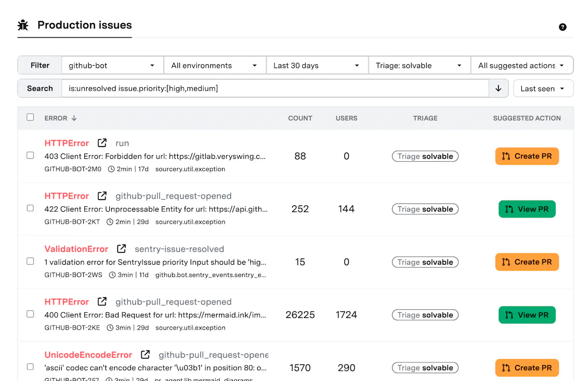Toggle sort direction arrow next to search
The width and height of the screenshot is (588, 381).
coord(498,89)
